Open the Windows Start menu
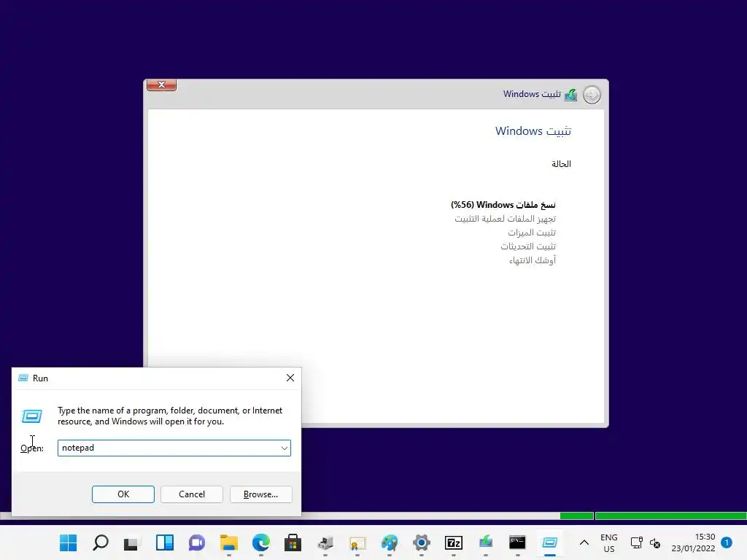 (68, 542)
